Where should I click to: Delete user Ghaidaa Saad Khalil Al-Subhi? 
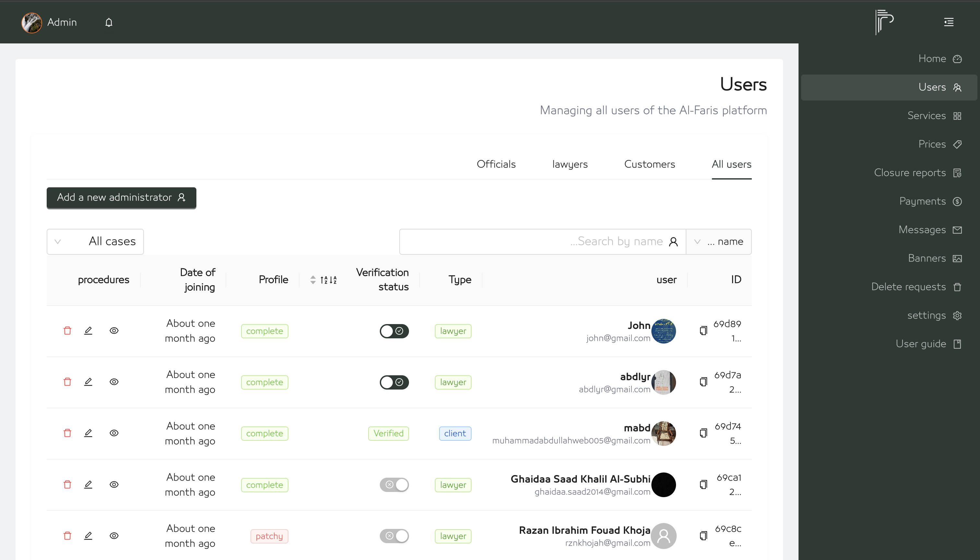pos(67,484)
